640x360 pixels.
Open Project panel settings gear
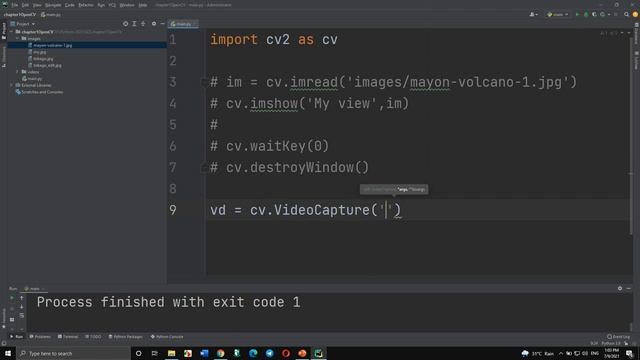tap(154, 24)
